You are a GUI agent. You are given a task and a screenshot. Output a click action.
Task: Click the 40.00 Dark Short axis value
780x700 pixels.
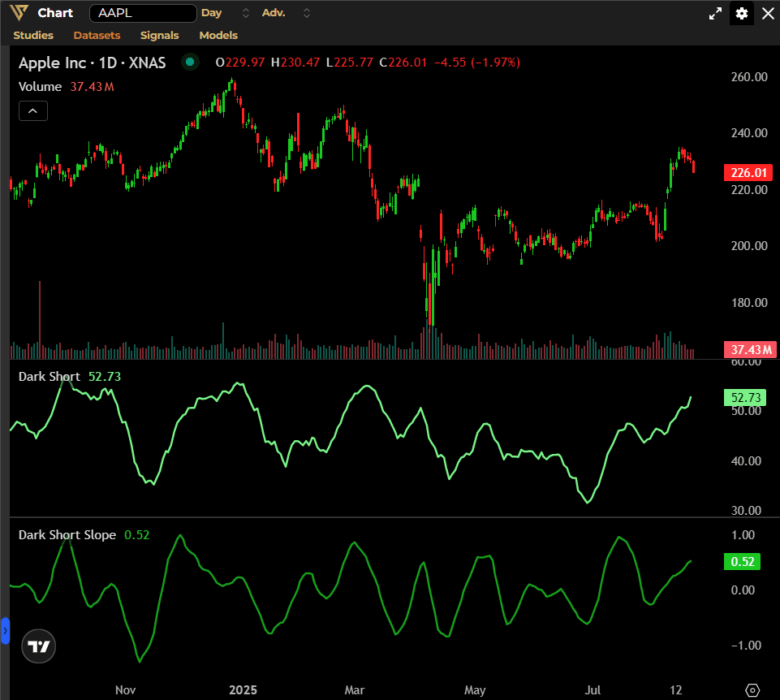(x=746, y=461)
